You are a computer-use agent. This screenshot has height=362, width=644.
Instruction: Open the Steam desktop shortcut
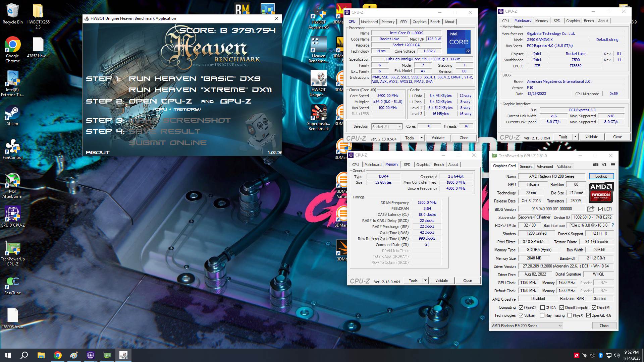pos(12,116)
